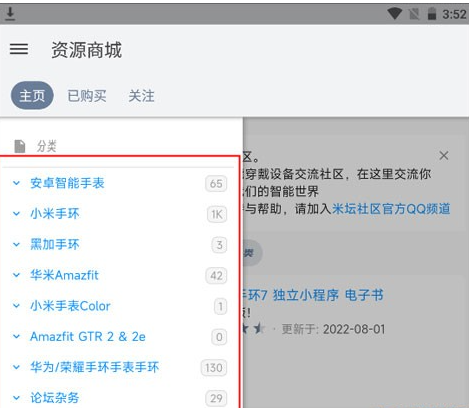The image size is (469, 408).
Task: Select the 主页 tab
Action: [32, 96]
